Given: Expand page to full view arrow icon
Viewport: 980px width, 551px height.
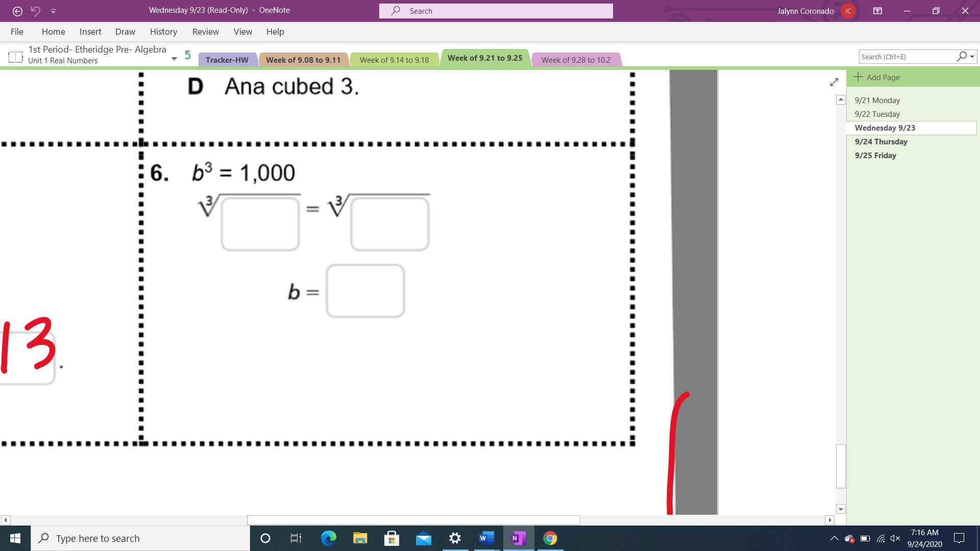Looking at the screenshot, I should pos(834,82).
